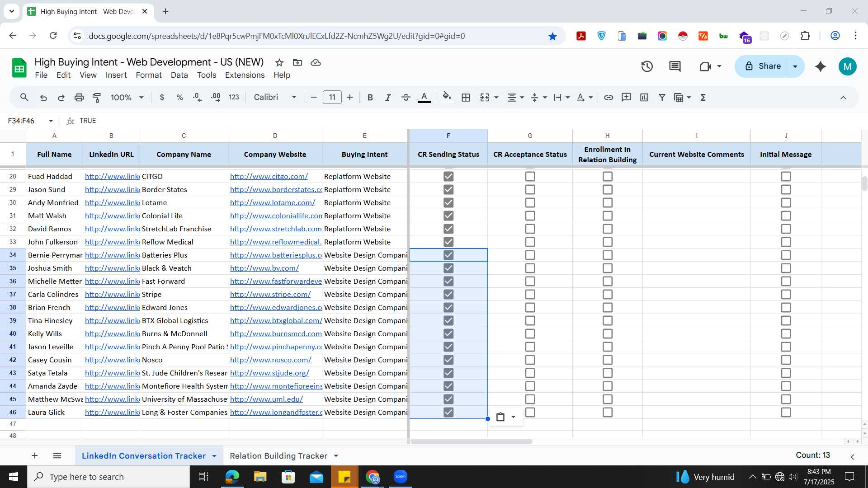The image size is (868, 488).
Task: Open the fill color picker
Action: point(447,98)
